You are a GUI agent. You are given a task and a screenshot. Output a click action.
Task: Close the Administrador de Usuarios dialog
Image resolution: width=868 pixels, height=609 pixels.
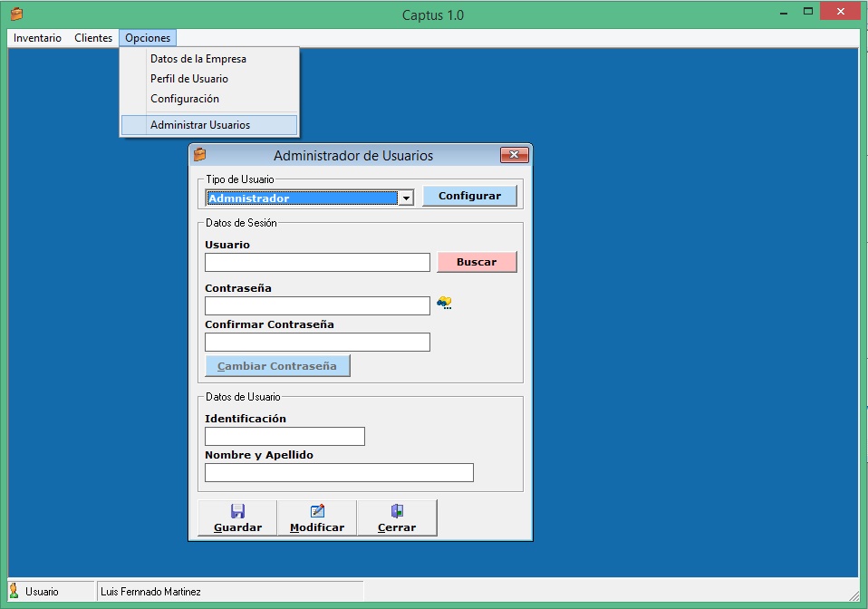(515, 155)
